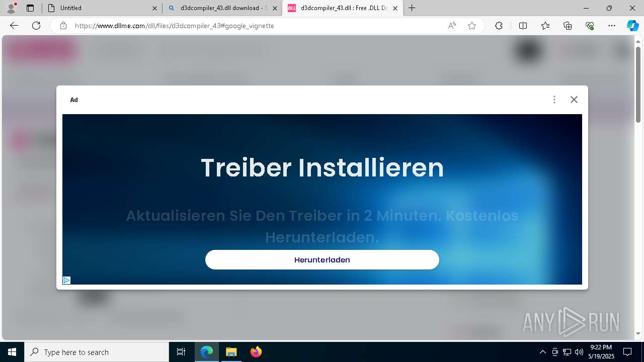Close the active dllme tab

395,8
